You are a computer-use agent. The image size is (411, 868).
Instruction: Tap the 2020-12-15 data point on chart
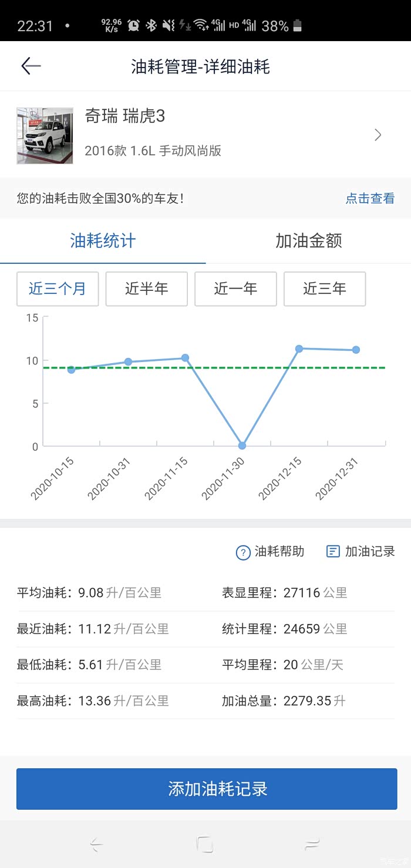click(299, 348)
